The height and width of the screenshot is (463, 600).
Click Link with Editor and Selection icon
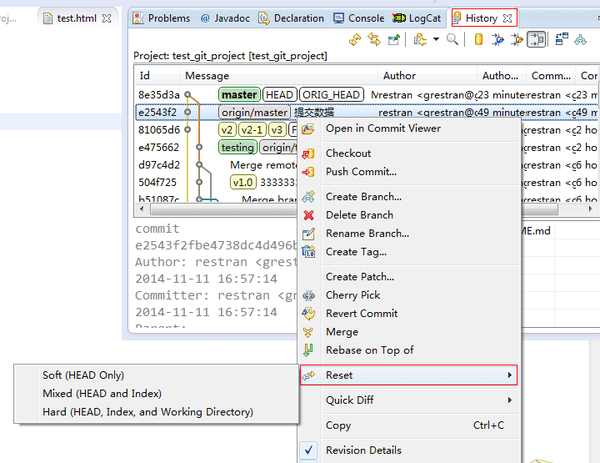(374, 39)
